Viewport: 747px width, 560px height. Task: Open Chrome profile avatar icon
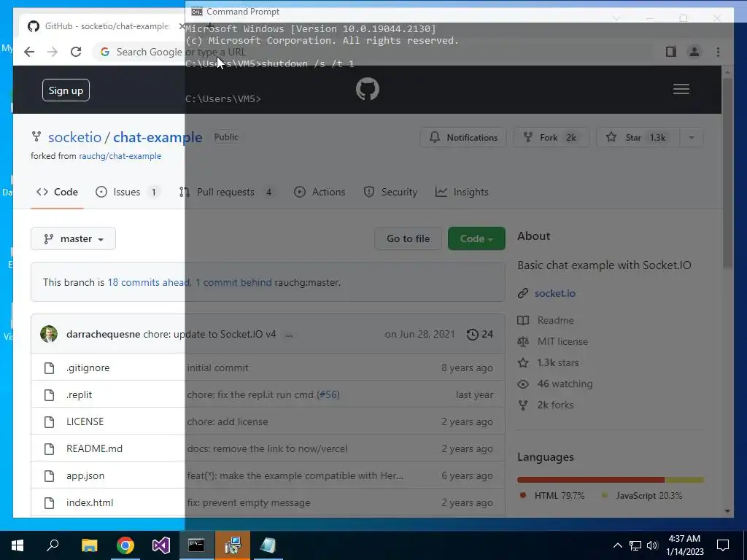point(694,52)
